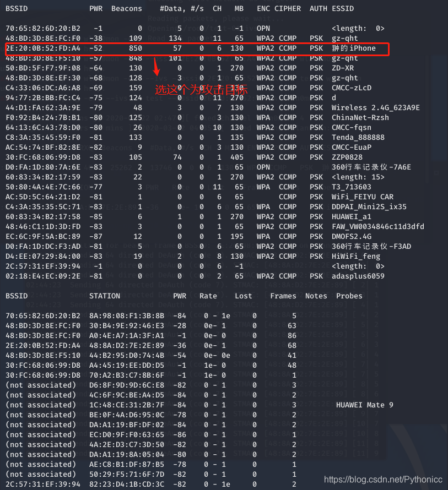Select station 70:A2:B3:C7:8B:6F
Viewport: 448px width, 490px height.
coord(126,375)
